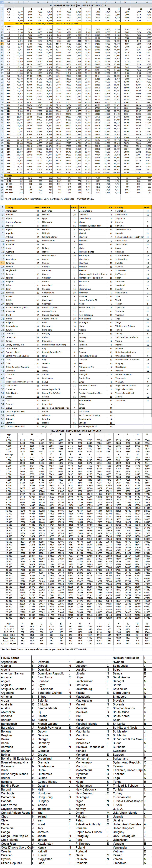Image resolution: width=152 pixels, height=868 pixels.
Task: Select highlighted row header 14 of DHL pricing
Action: click(x=2, y=44)
